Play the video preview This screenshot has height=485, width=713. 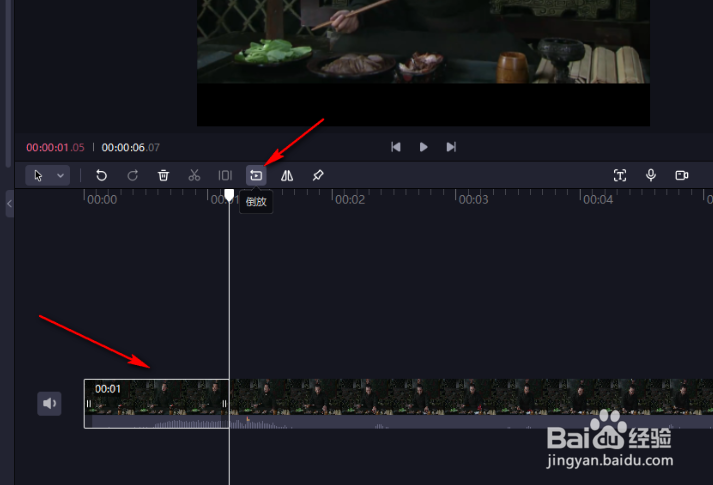click(423, 147)
